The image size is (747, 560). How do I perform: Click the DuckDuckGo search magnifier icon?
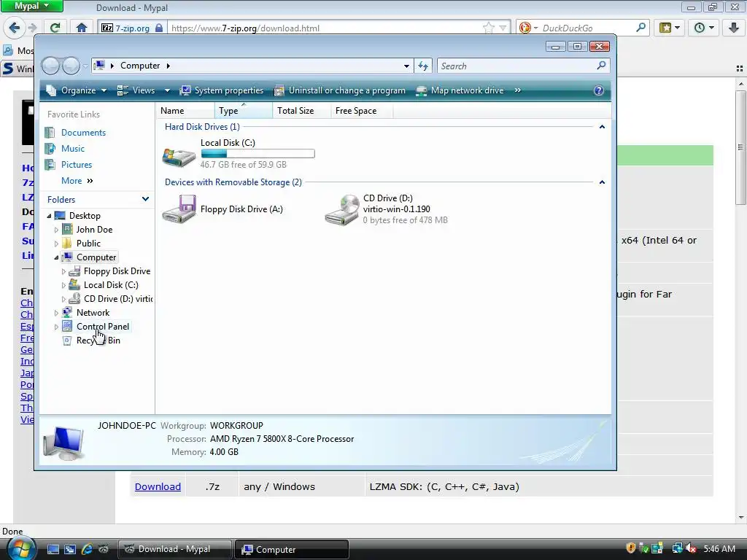[640, 28]
